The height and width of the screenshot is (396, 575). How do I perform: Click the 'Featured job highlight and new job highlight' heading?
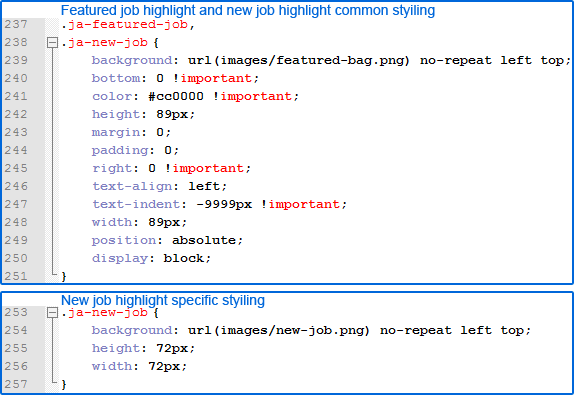(x=248, y=10)
